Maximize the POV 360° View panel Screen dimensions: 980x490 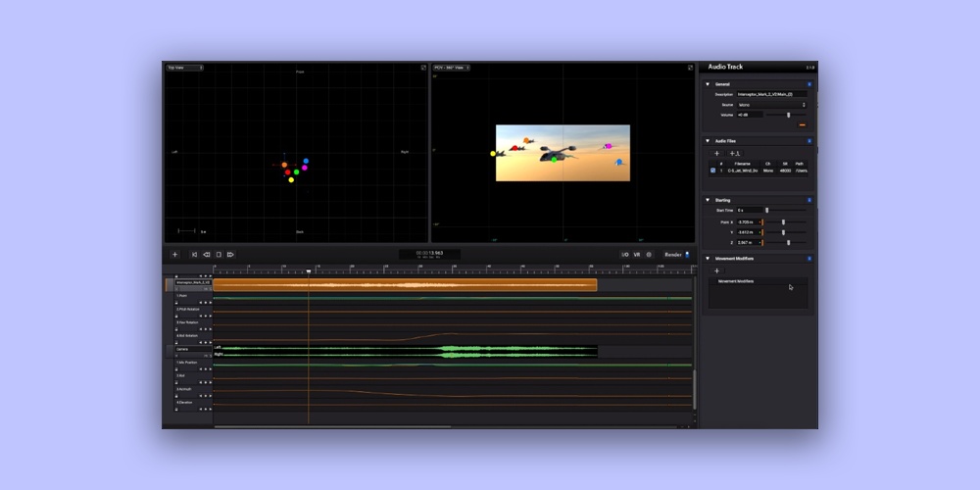coord(691,68)
